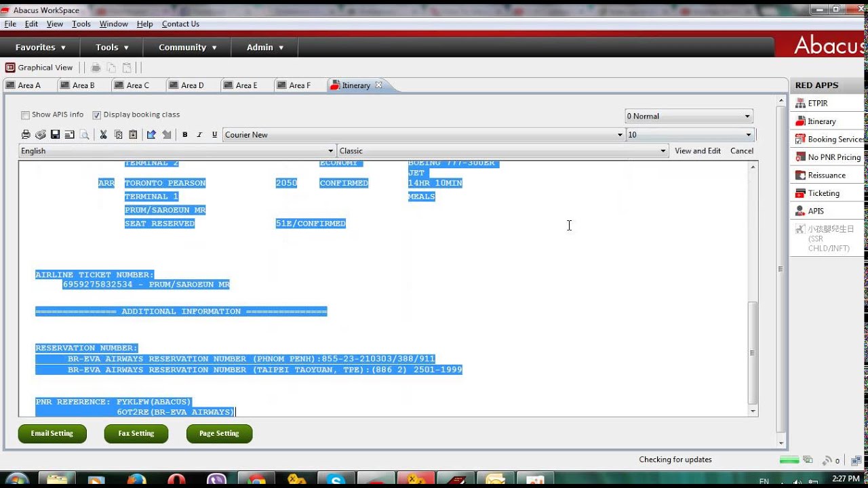This screenshot has height=488, width=868.
Task: Cut selected text with the scissors icon
Action: click(103, 135)
